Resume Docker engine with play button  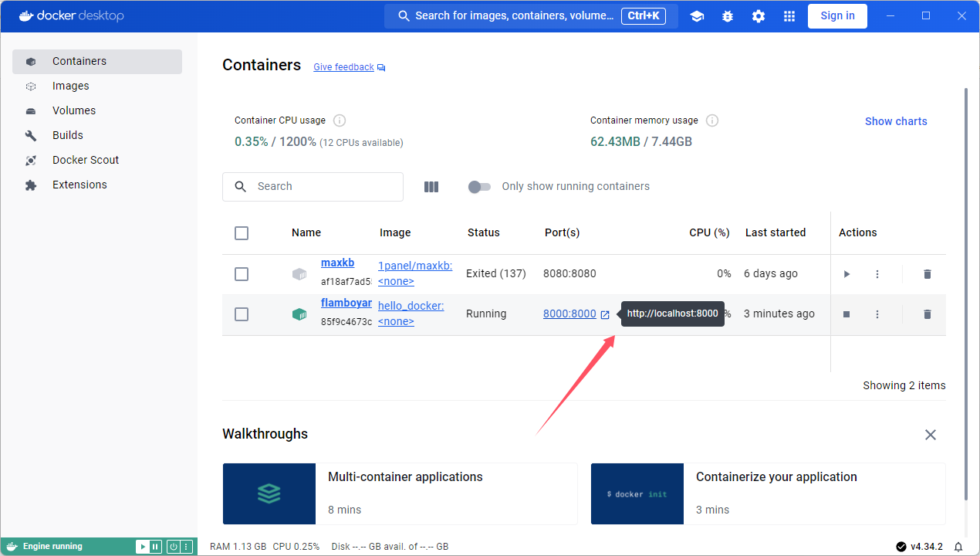click(142, 547)
